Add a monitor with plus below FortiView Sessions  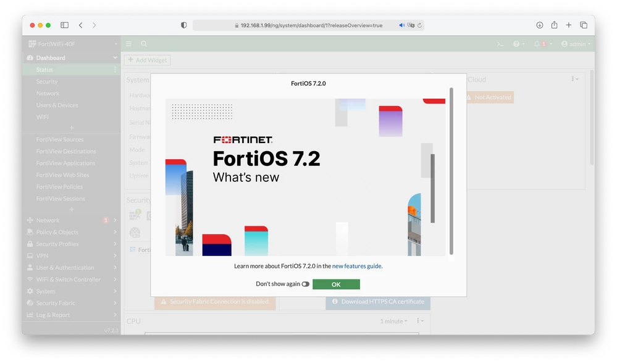72,209
